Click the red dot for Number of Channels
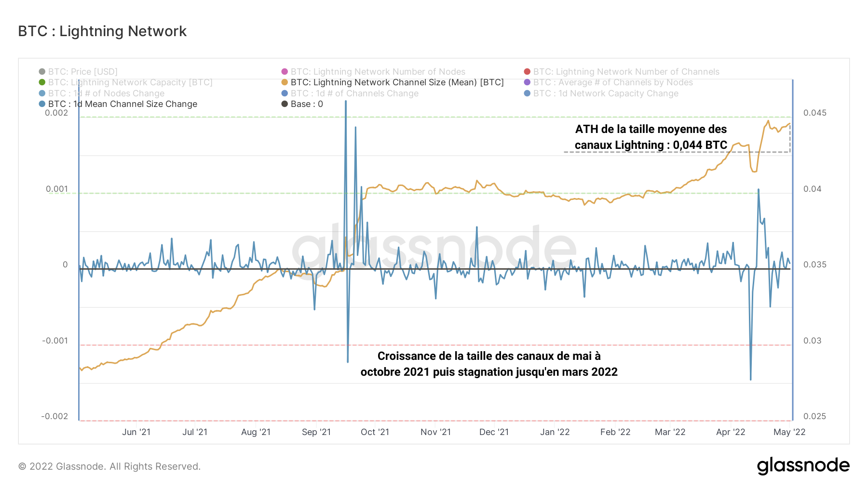The height and width of the screenshot is (488, 868). coord(527,72)
